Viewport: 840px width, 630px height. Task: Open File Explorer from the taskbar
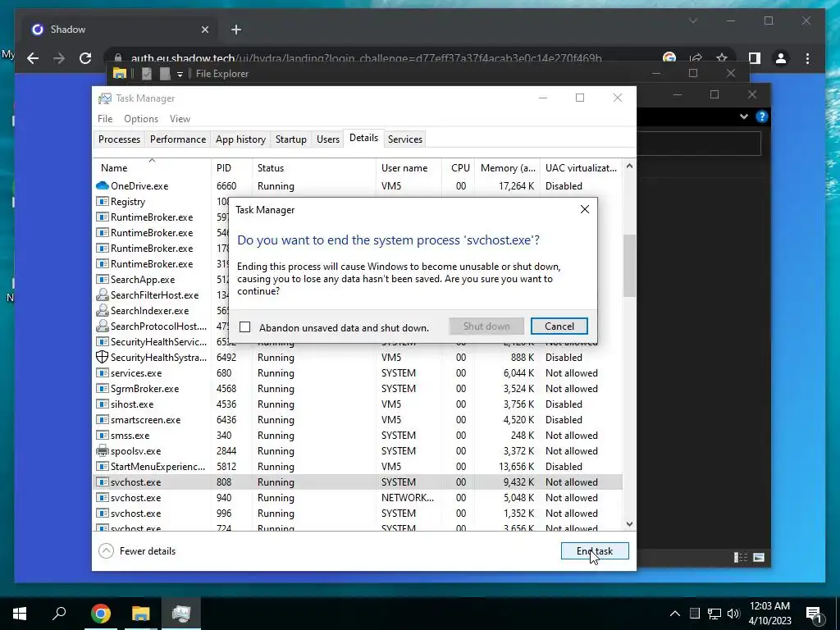click(141, 613)
